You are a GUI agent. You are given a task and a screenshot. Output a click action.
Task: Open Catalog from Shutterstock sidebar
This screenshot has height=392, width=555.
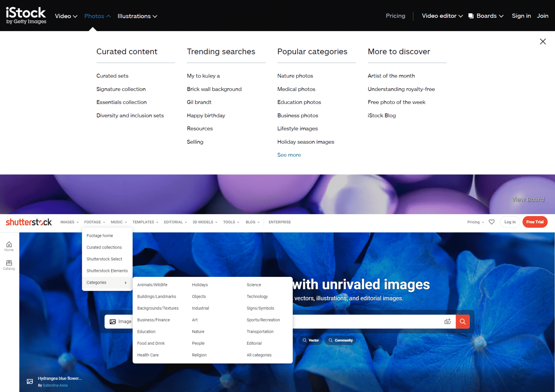tap(9, 265)
